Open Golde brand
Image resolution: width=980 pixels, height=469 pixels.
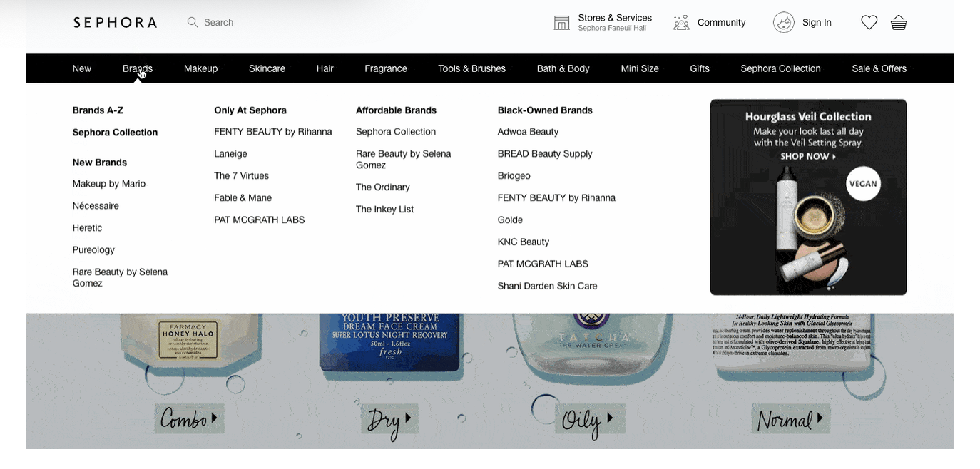[x=510, y=220]
